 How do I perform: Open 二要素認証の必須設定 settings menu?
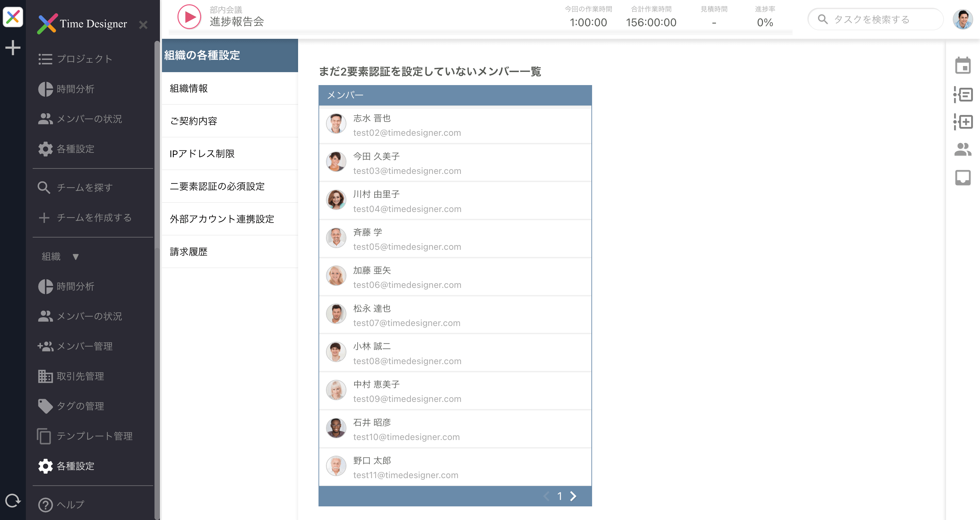[x=217, y=186]
